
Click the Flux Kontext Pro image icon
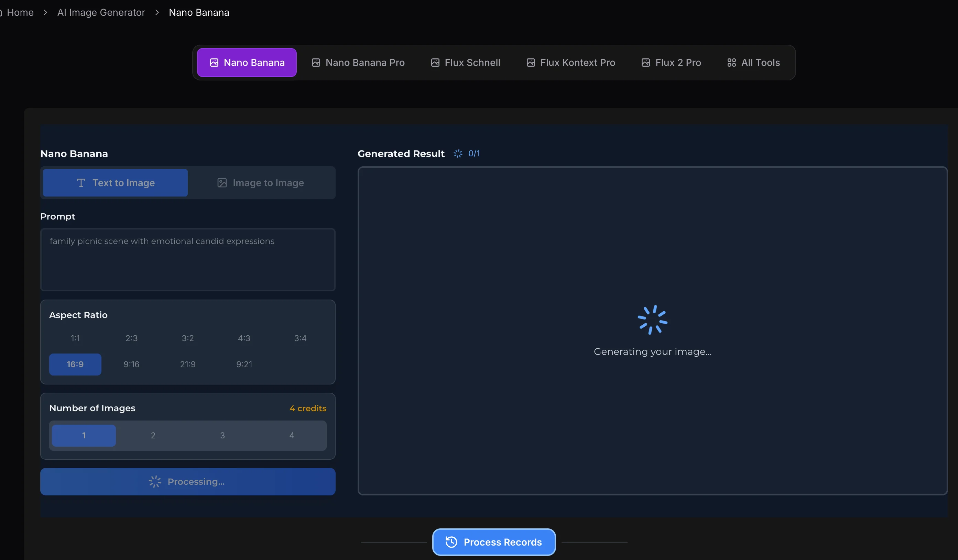point(530,63)
